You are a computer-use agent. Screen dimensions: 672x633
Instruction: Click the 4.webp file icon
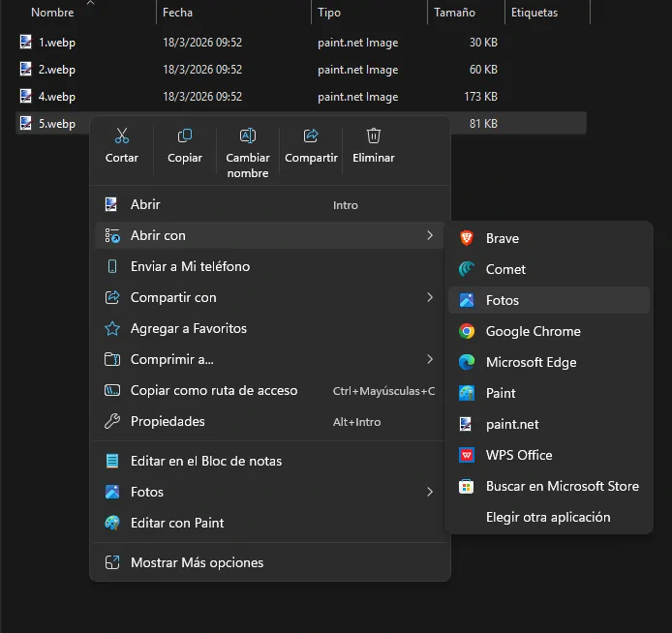[x=26, y=96]
